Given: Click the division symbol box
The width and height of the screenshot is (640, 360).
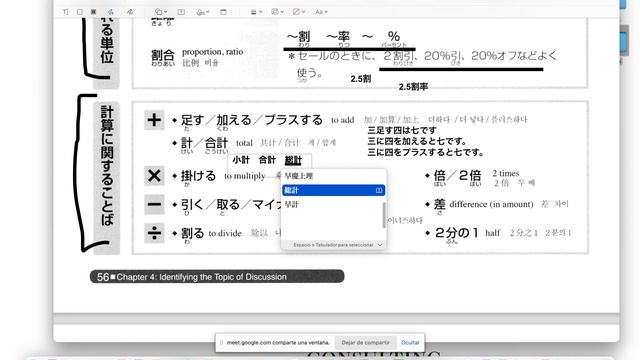Looking at the screenshot, I should click(154, 233).
